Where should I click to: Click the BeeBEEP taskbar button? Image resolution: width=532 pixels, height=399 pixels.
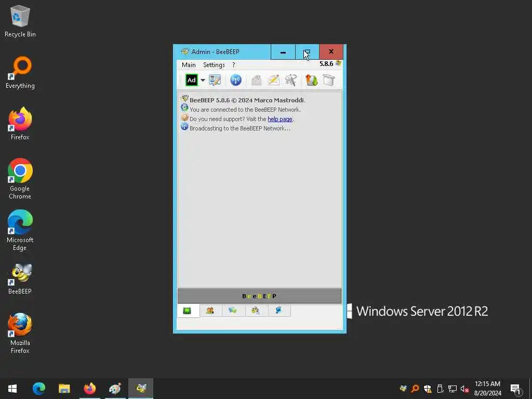point(141,389)
